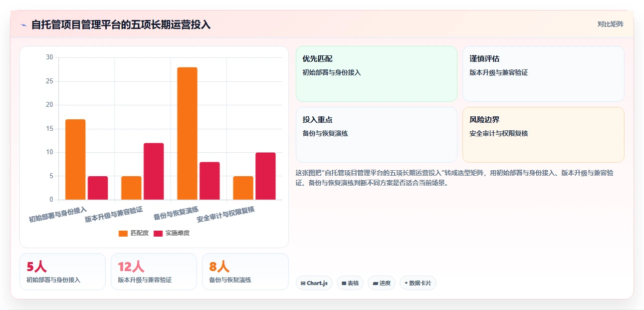Open the orange 风险边界 matrix card
The image size is (644, 310).
tap(543, 135)
